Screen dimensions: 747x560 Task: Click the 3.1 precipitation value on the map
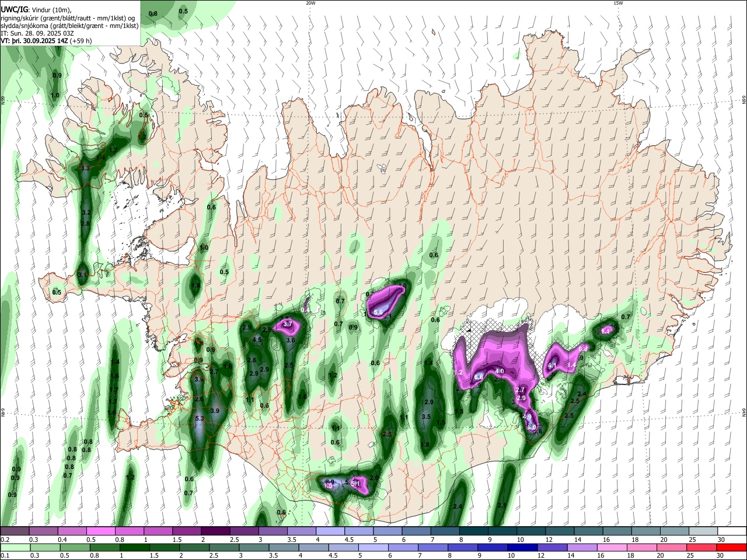(x=82, y=275)
